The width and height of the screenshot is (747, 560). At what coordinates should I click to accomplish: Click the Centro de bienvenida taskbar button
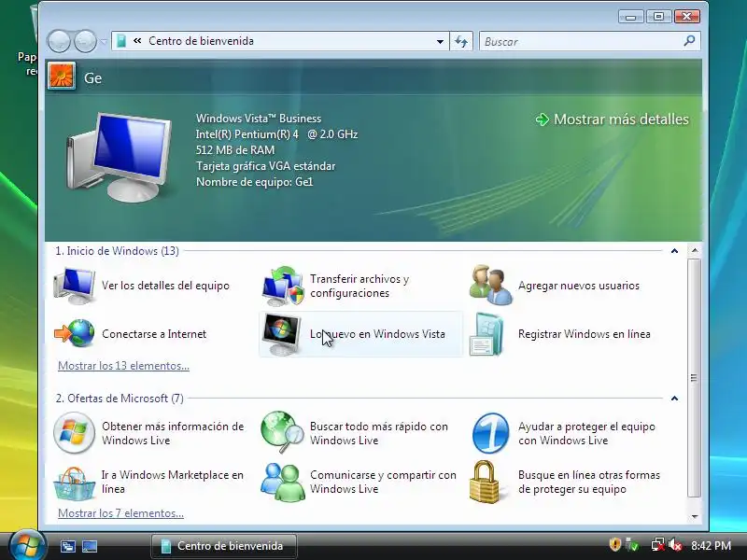[223, 546]
